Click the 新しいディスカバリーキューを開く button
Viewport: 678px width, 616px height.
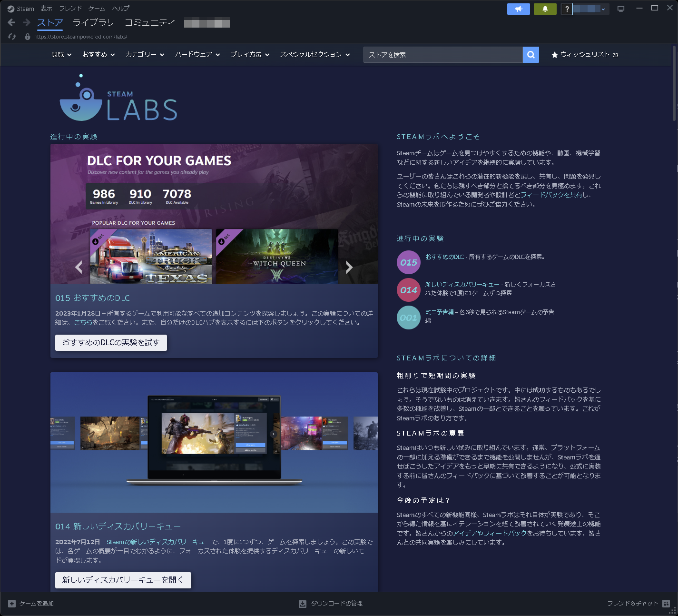[123, 580]
